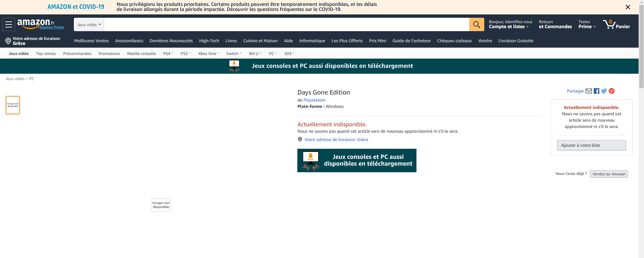Screen dimensions: 644x258
Task: Select small product image thumbnail
Action: click(13, 105)
